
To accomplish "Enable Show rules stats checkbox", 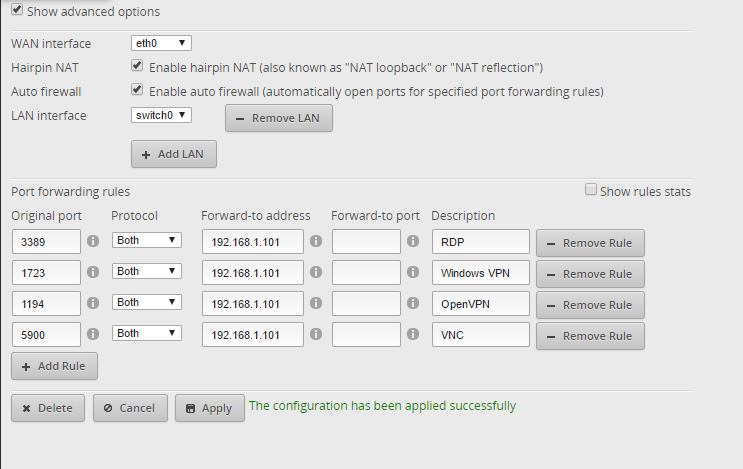I will [x=591, y=190].
